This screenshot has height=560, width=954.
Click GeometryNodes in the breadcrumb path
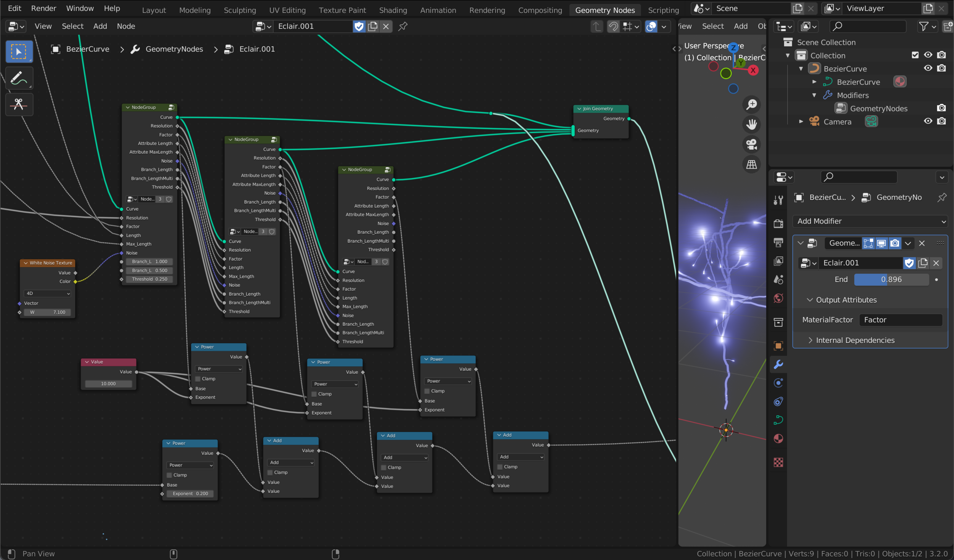(174, 49)
